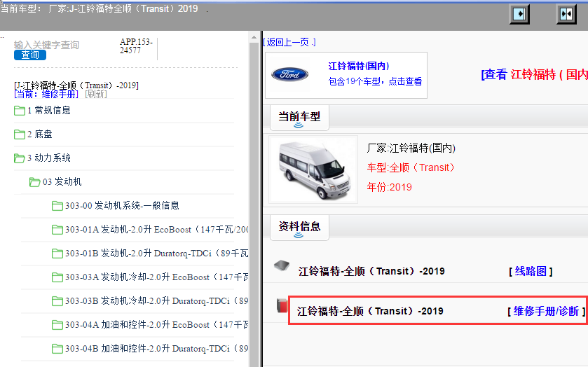Click folder icon of 303-00 发动机系统-一般信息
Viewport: 588px width, 367px height.
pyautogui.click(x=57, y=206)
